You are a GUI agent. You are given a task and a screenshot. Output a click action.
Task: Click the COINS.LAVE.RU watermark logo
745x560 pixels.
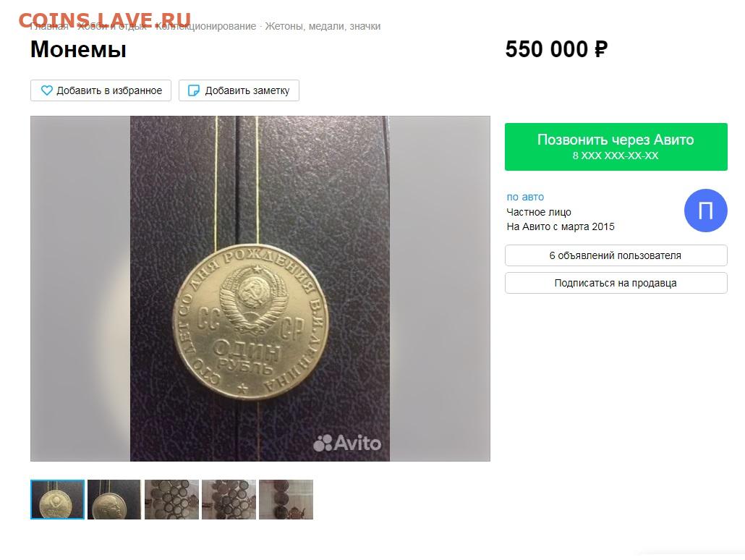pos(105,20)
